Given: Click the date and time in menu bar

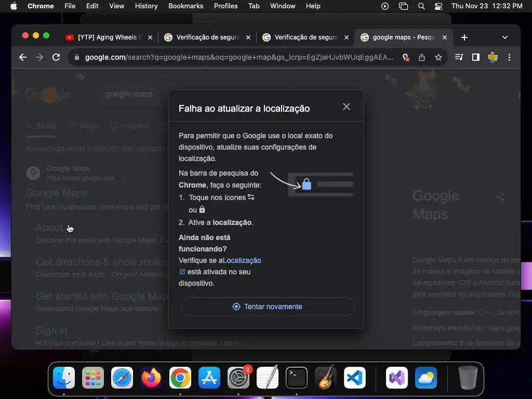Looking at the screenshot, I should tap(486, 6).
